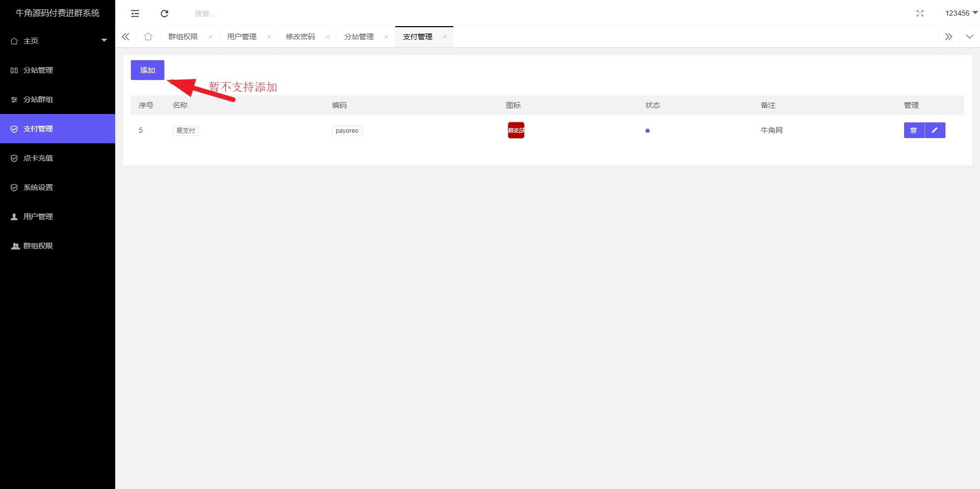The image size is (980, 489).
Task: Click the 易支付 red logo thumbnail
Action: pos(516,130)
